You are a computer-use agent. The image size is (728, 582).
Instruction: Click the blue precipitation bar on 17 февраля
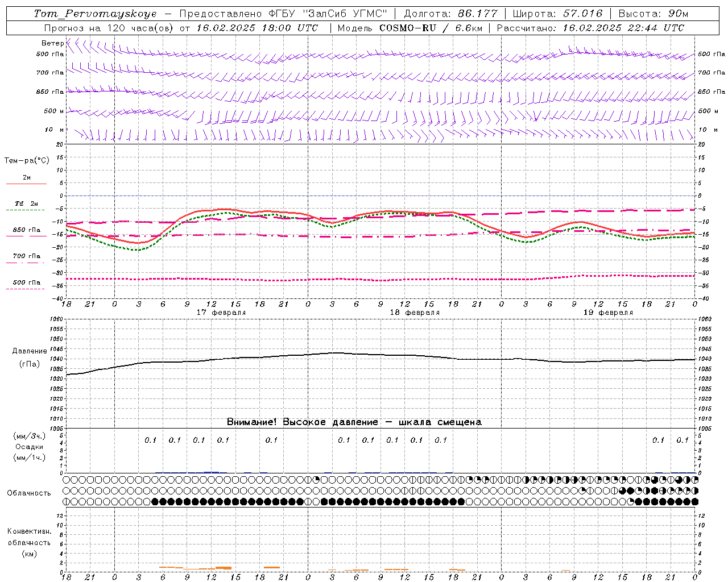click(x=212, y=472)
